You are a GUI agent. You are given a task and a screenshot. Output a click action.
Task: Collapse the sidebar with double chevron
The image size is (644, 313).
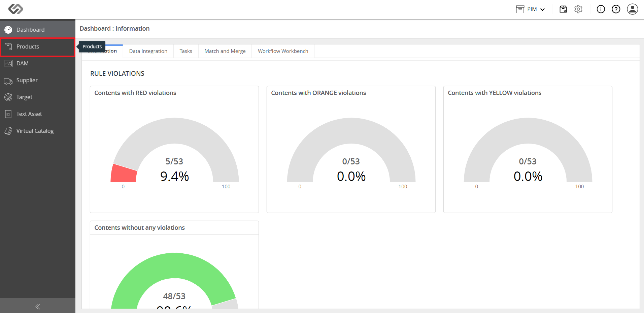click(38, 306)
